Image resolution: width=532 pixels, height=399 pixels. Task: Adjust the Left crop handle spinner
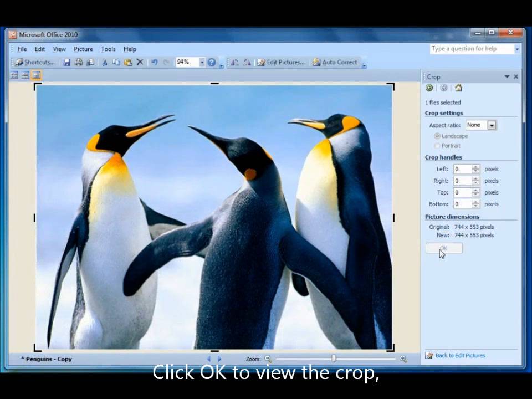(x=475, y=169)
